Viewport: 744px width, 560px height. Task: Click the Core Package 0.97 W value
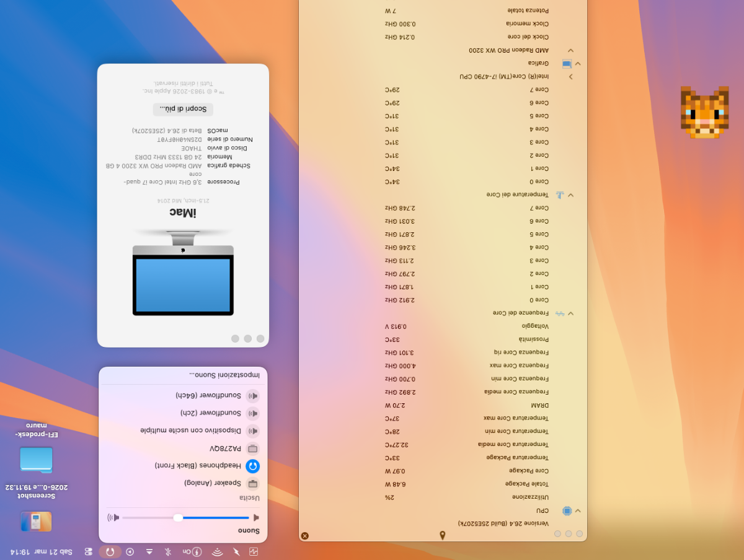pyautogui.click(x=395, y=471)
